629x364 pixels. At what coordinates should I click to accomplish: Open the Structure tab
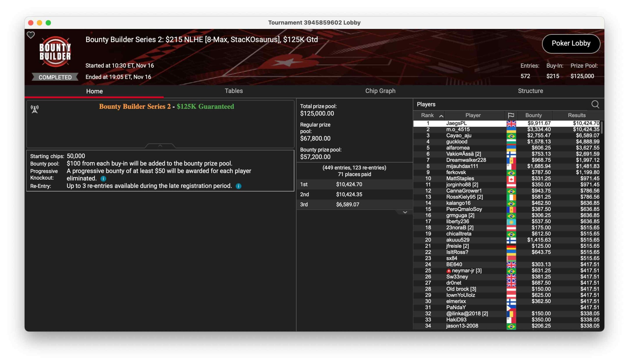click(x=530, y=91)
